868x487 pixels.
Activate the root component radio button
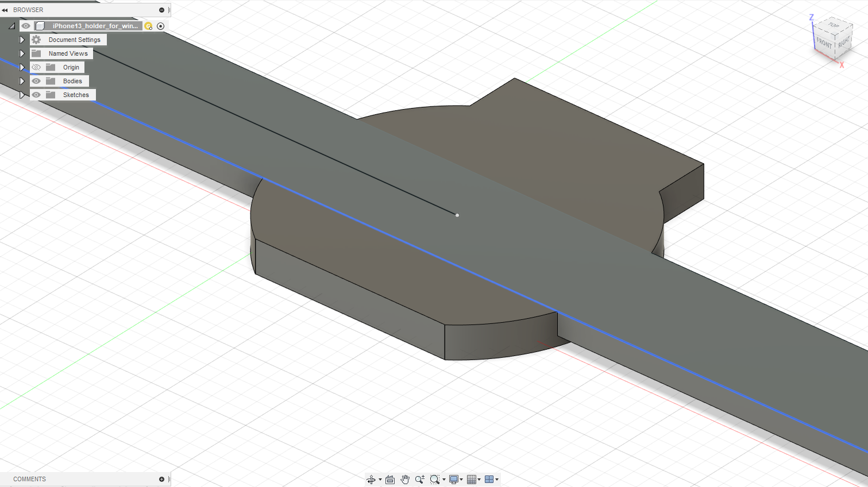(x=161, y=26)
